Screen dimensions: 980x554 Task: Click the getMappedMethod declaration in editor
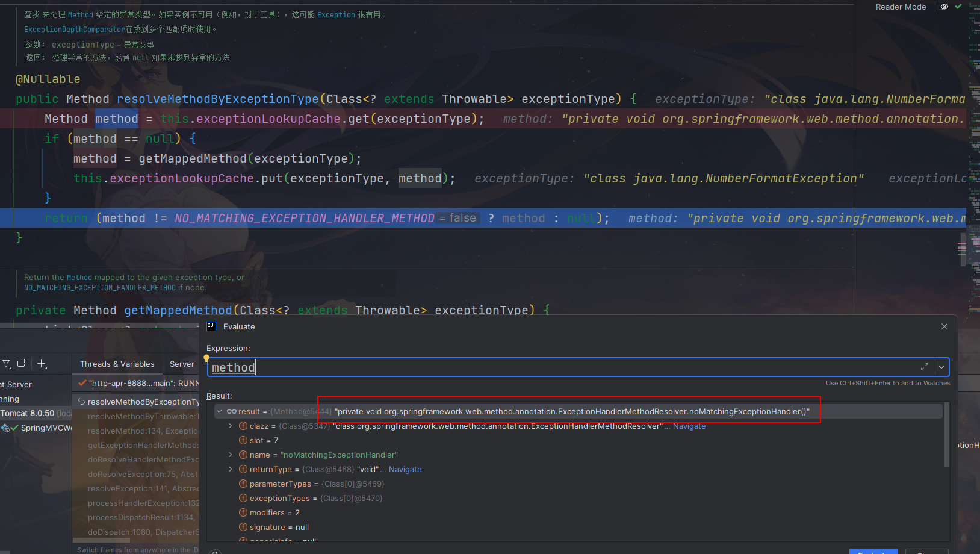point(178,310)
